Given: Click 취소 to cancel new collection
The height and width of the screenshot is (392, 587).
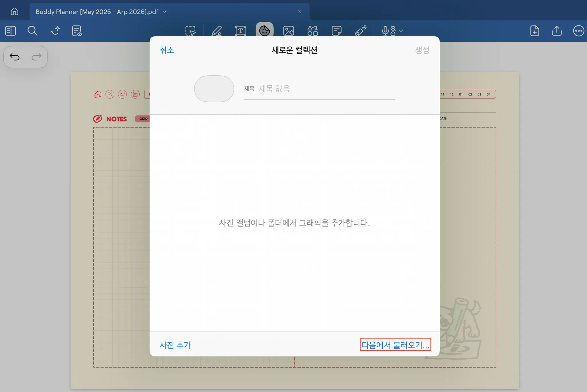Looking at the screenshot, I should (x=167, y=50).
